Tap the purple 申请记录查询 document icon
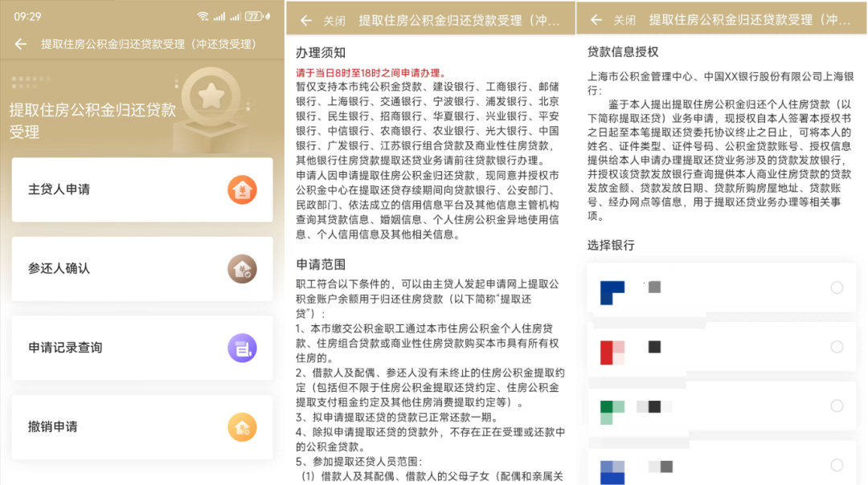The height and width of the screenshot is (485, 868). point(242,348)
